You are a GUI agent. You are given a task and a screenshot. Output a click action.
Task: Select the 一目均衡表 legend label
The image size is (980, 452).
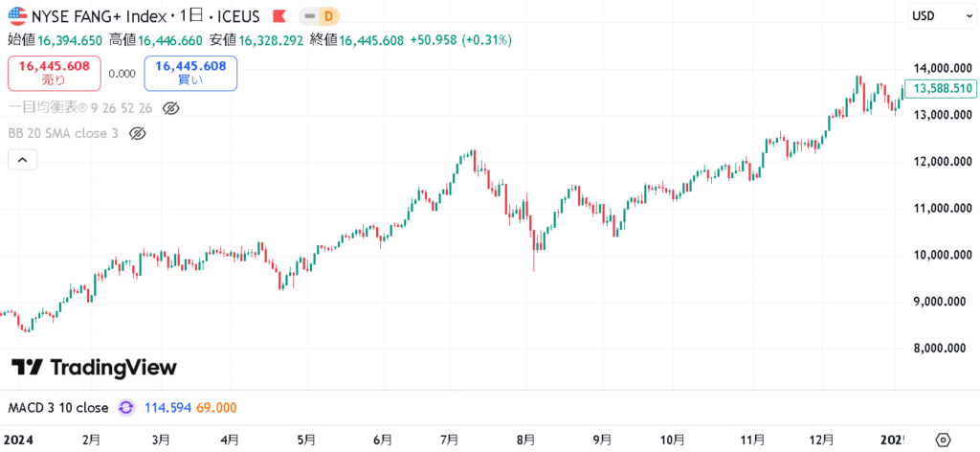click(80, 108)
